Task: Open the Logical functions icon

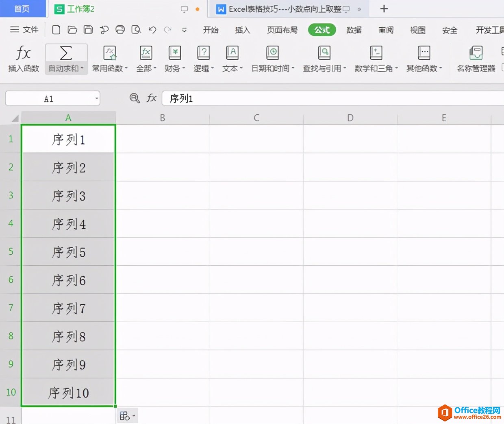Action: (x=203, y=53)
